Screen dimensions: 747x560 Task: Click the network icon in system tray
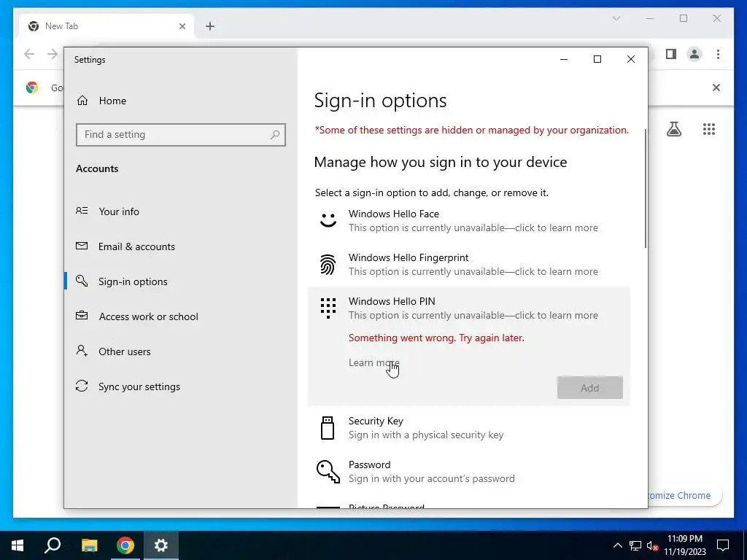(635, 545)
